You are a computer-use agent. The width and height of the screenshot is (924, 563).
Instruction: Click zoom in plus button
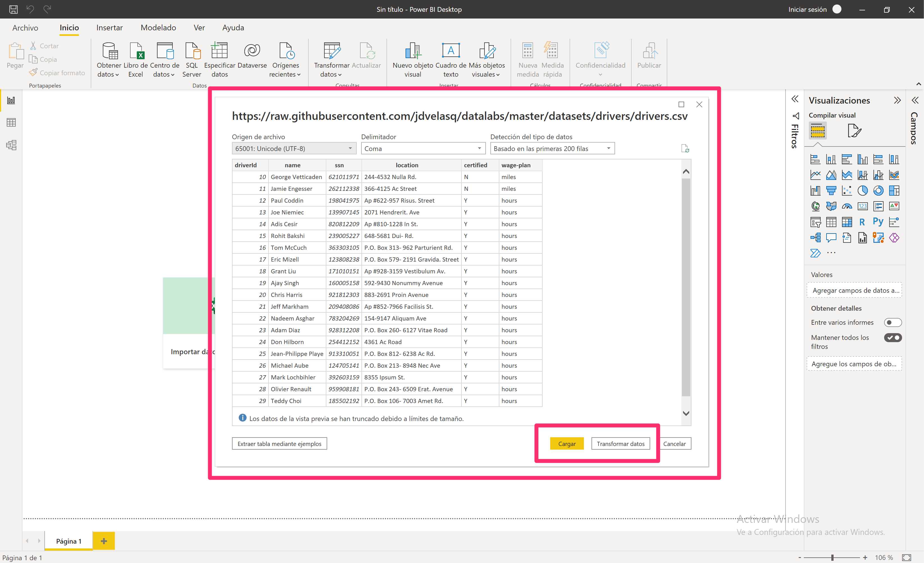865,558
